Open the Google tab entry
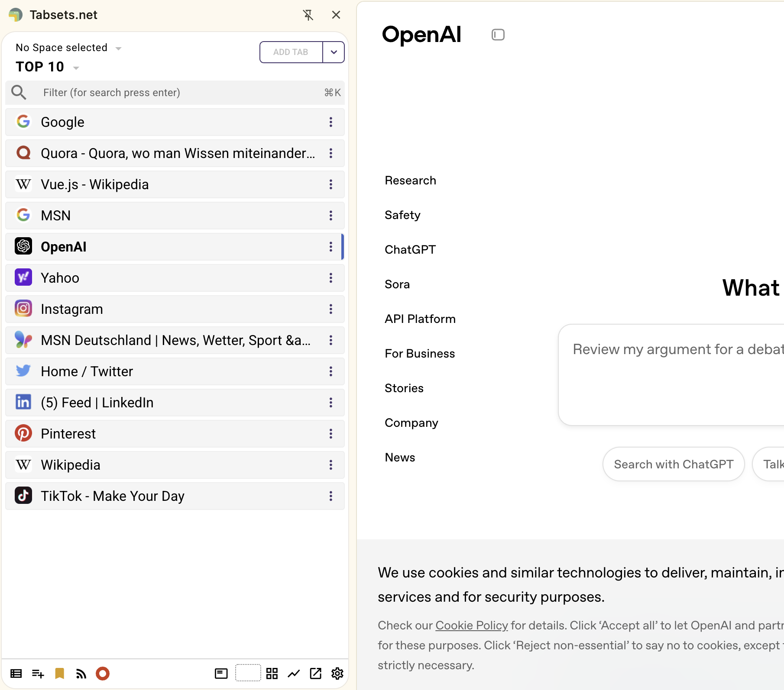The height and width of the screenshot is (690, 784). (x=175, y=122)
